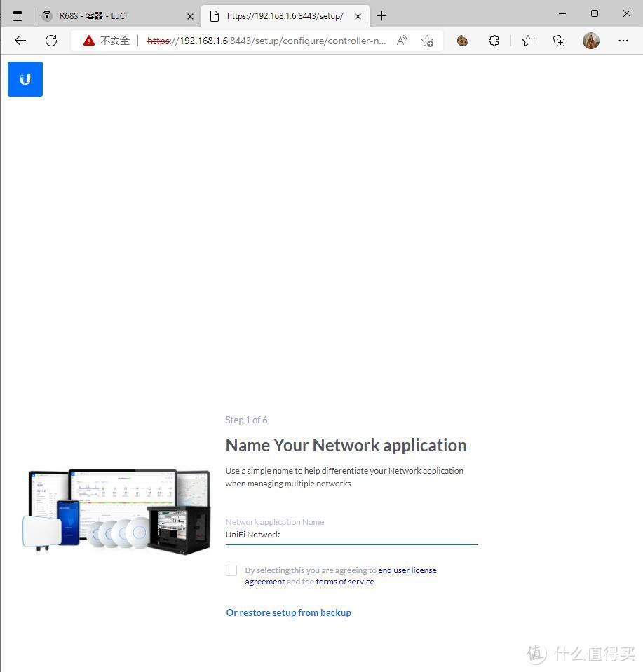Open a new browser tab
643x672 pixels.
[x=381, y=16]
